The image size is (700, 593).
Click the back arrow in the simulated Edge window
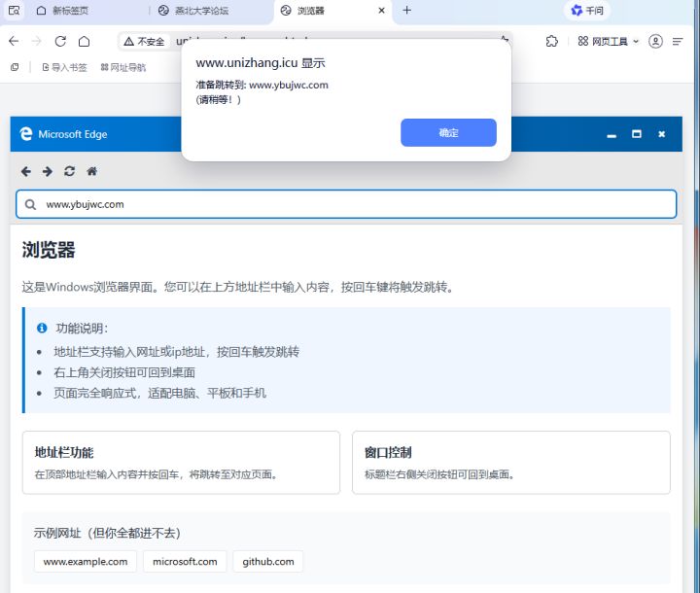[26, 171]
